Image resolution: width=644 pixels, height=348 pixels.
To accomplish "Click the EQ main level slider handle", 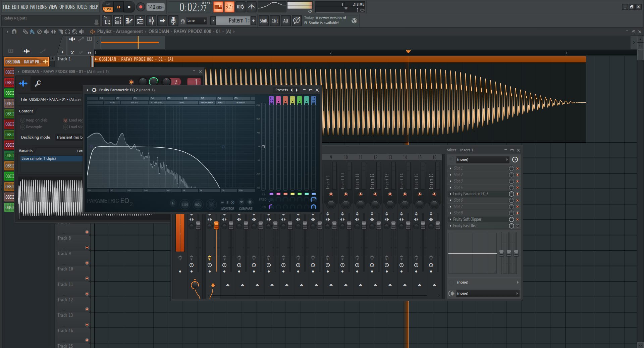I will tap(263, 147).
